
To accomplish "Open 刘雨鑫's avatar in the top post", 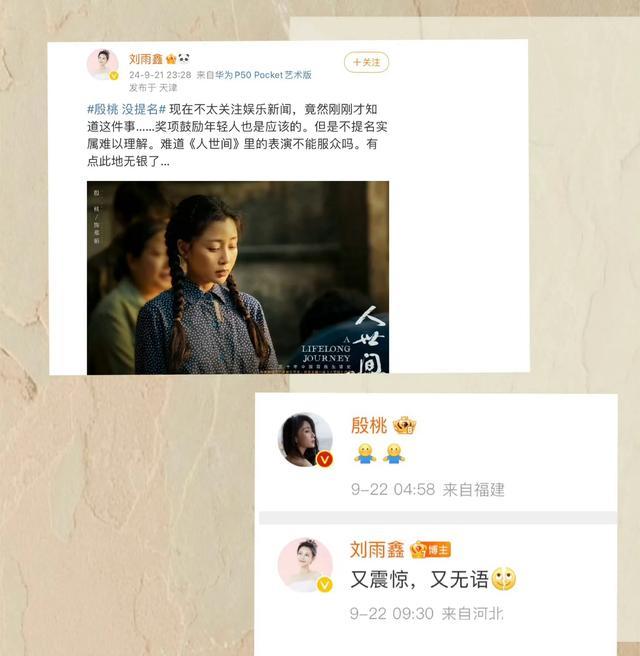I will [x=103, y=64].
